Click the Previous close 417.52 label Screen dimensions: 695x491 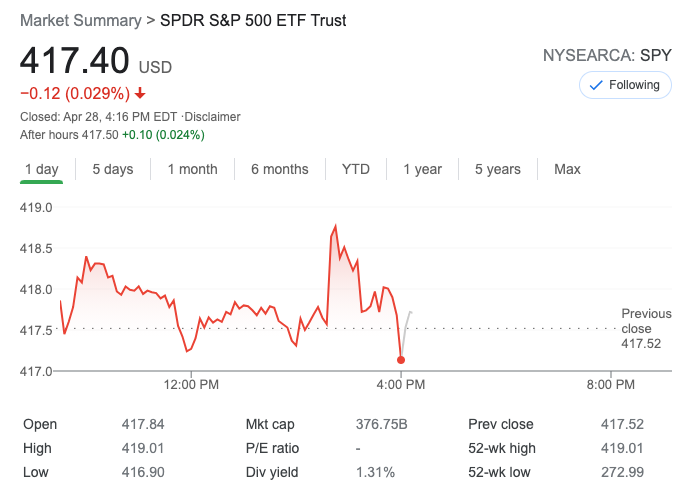pos(646,328)
